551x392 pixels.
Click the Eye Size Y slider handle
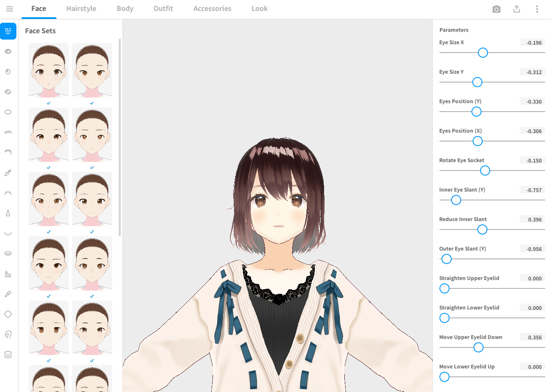(477, 82)
